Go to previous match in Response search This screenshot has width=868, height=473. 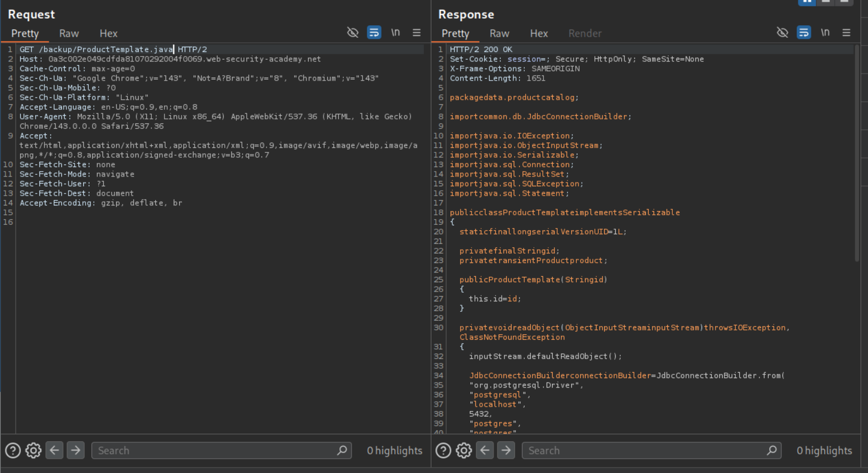coord(485,451)
